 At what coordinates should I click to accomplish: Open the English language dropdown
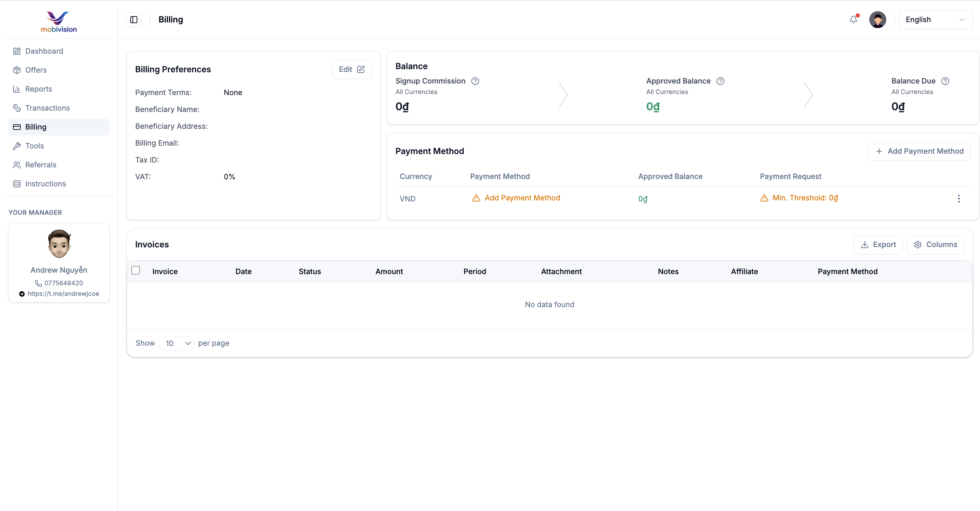[x=935, y=20]
